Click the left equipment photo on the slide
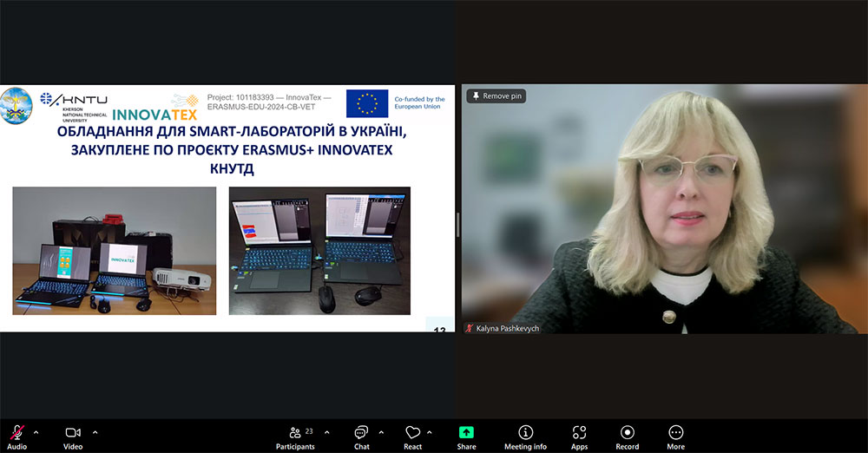 [x=114, y=250]
